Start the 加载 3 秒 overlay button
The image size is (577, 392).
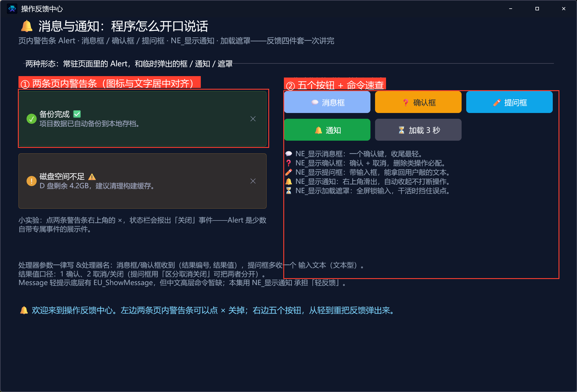coord(418,130)
